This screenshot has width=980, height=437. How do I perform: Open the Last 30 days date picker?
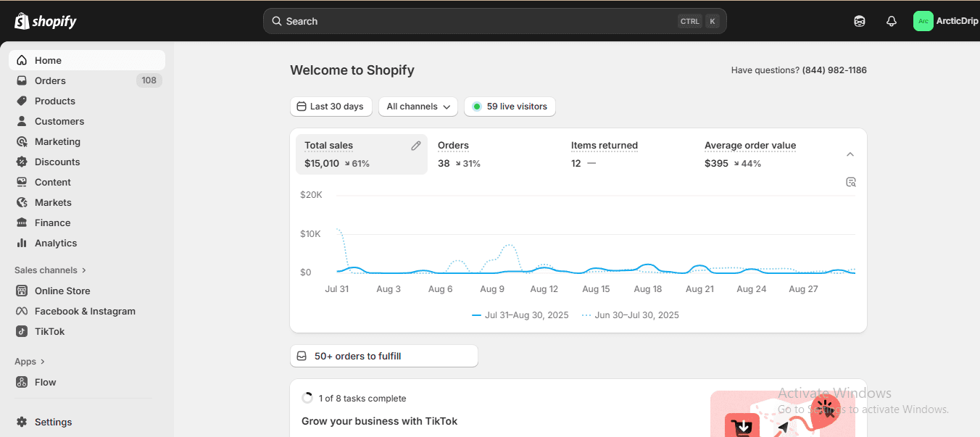click(x=331, y=107)
